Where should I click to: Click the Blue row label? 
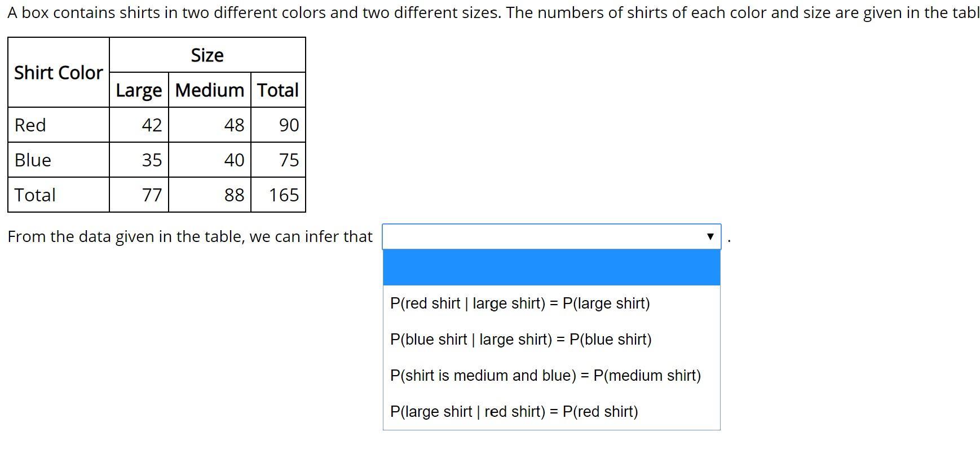[x=33, y=160]
